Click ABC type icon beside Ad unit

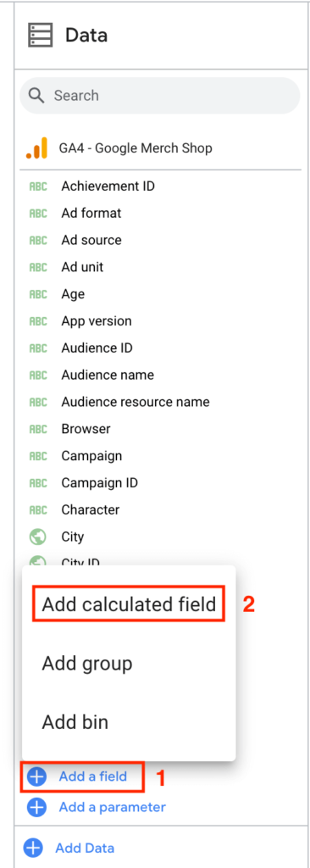pyautogui.click(x=38, y=267)
